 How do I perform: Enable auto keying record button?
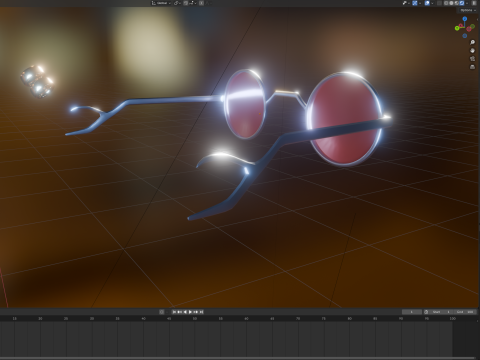pyautogui.click(x=162, y=312)
